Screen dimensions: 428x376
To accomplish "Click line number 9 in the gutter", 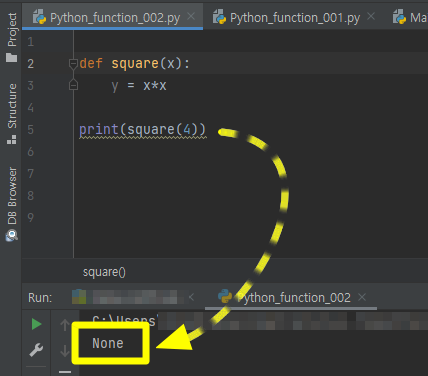I will (30, 217).
